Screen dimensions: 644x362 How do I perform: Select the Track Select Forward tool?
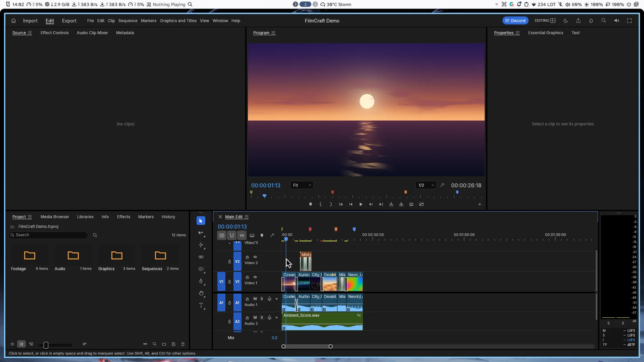tap(201, 233)
